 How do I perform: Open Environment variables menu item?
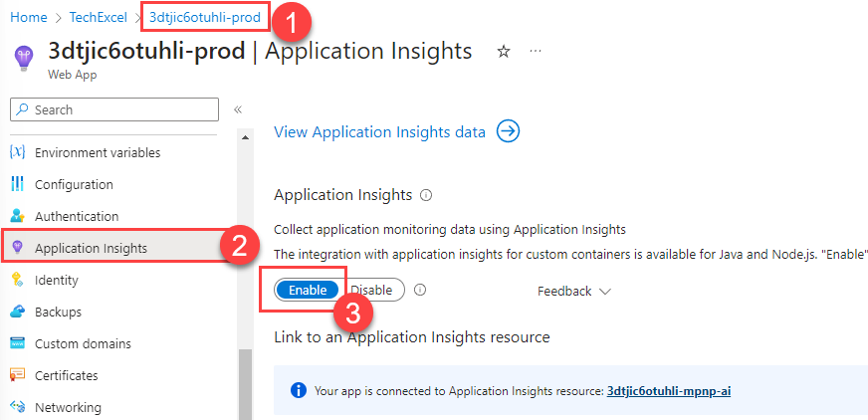click(98, 152)
